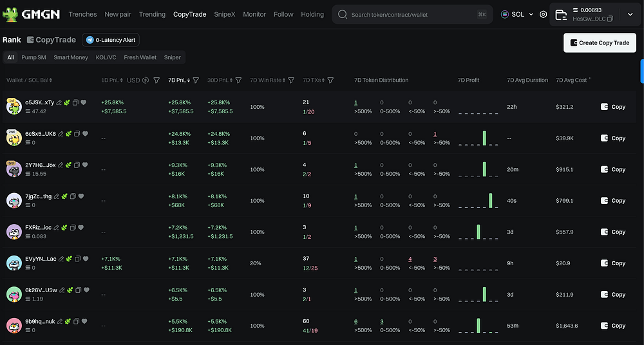
Task: Toggle heart favorite for FXRiz...ioc wallet
Action: point(82,227)
